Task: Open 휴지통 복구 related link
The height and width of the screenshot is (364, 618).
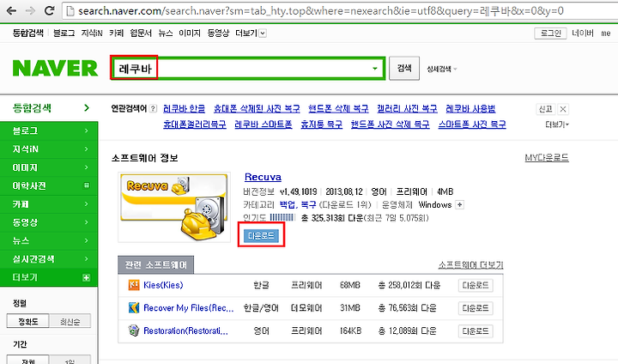Action: 322,124
